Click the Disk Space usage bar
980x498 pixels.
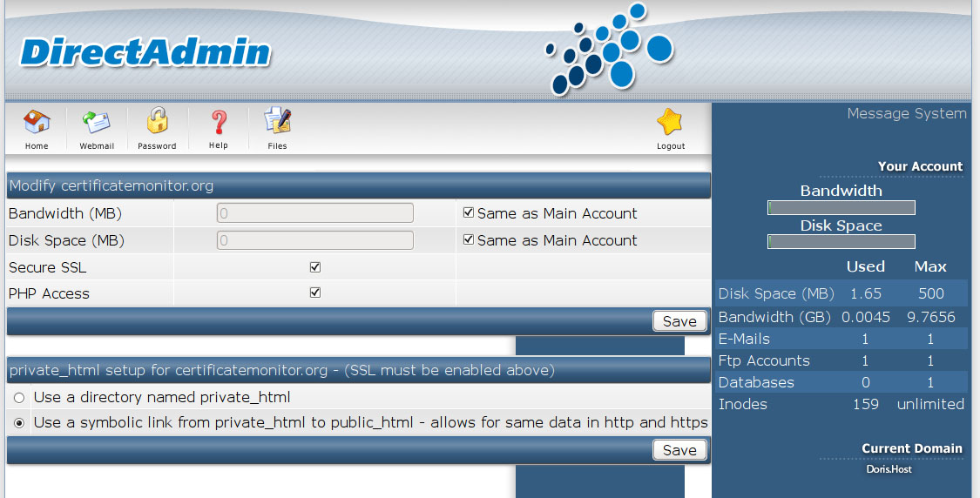coord(841,241)
